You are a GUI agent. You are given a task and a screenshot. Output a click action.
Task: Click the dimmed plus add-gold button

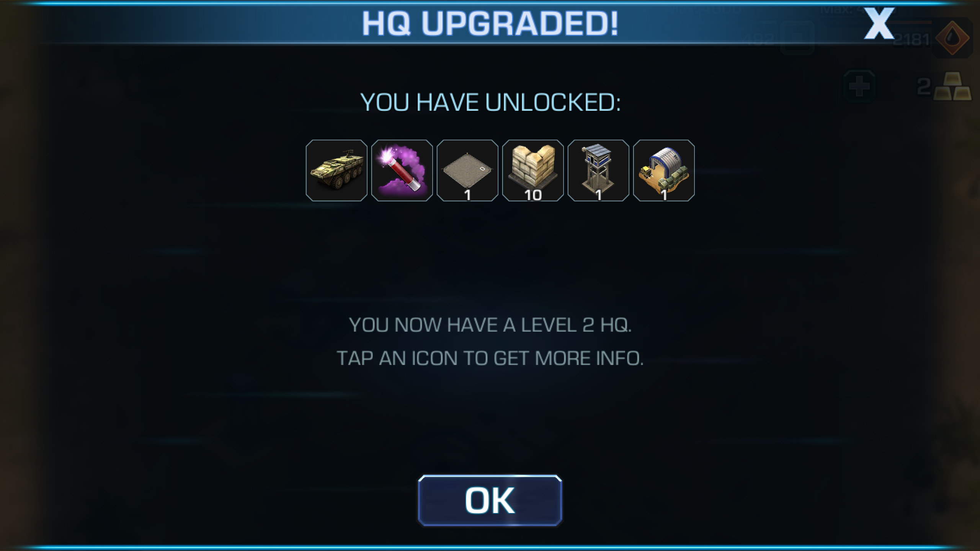point(859,86)
